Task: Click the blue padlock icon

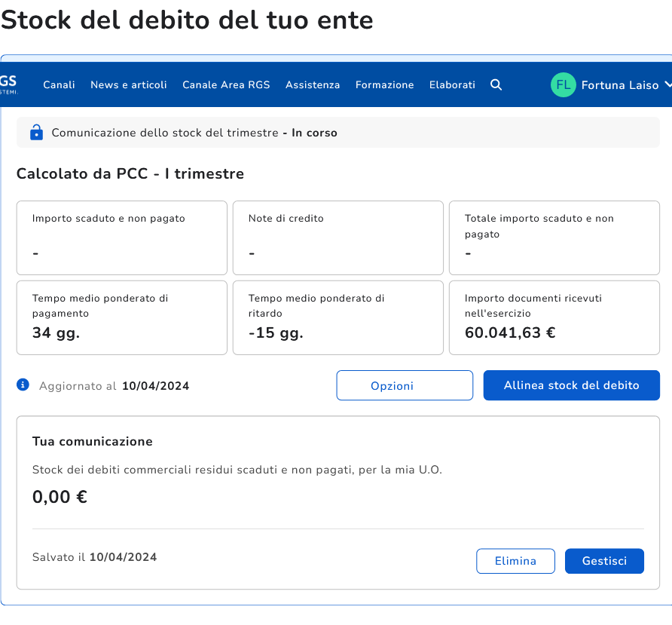Action: [36, 133]
